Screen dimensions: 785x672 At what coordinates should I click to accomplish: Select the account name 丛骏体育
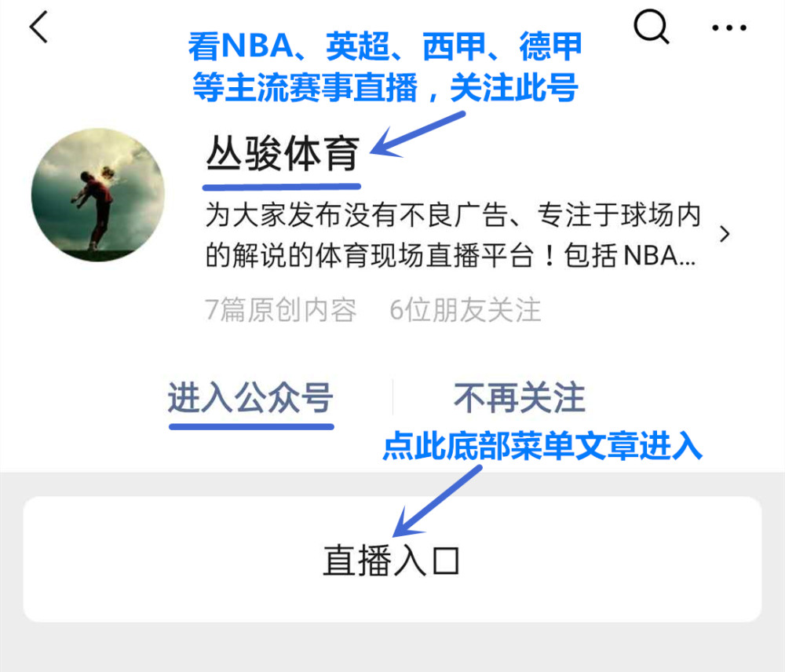(283, 153)
